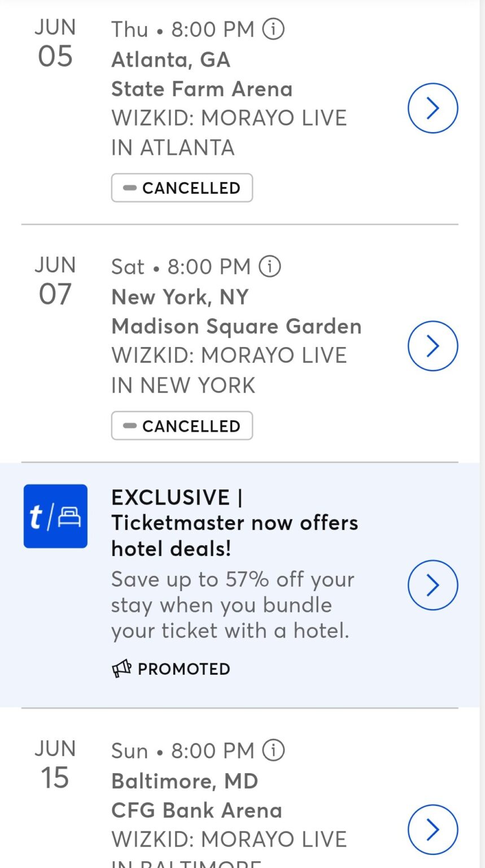This screenshot has width=485, height=868.
Task: Open the Atlanta event via arrow button
Action: [x=432, y=108]
